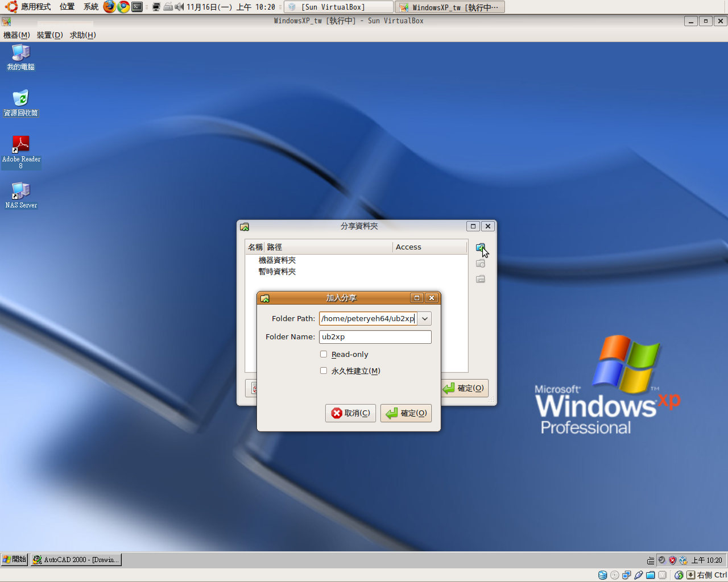The image size is (728, 582).
Task: Click the Access column header
Action: click(x=430, y=247)
